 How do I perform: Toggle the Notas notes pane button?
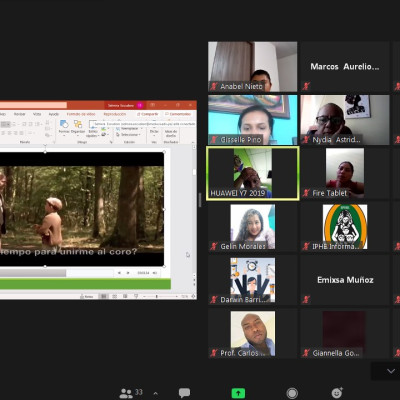[x=87, y=296]
